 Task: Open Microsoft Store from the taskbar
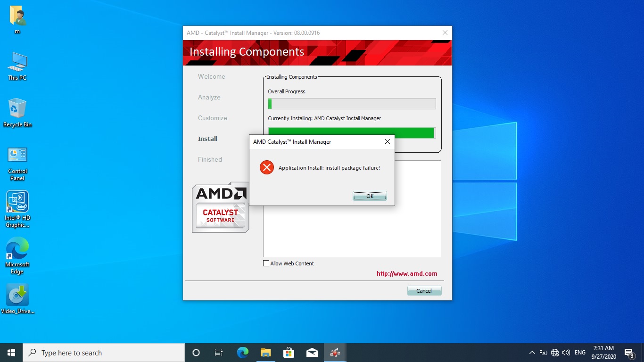coord(289,353)
